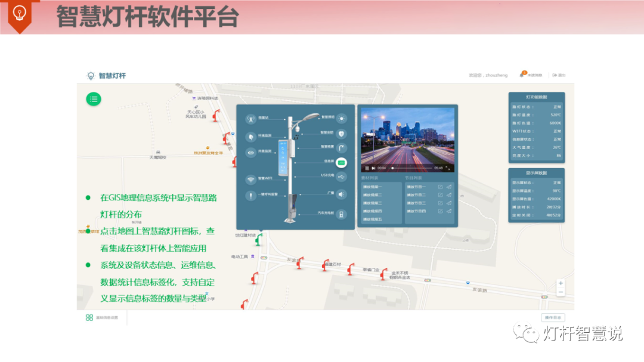Click the USB充电 charging icon

341,177
